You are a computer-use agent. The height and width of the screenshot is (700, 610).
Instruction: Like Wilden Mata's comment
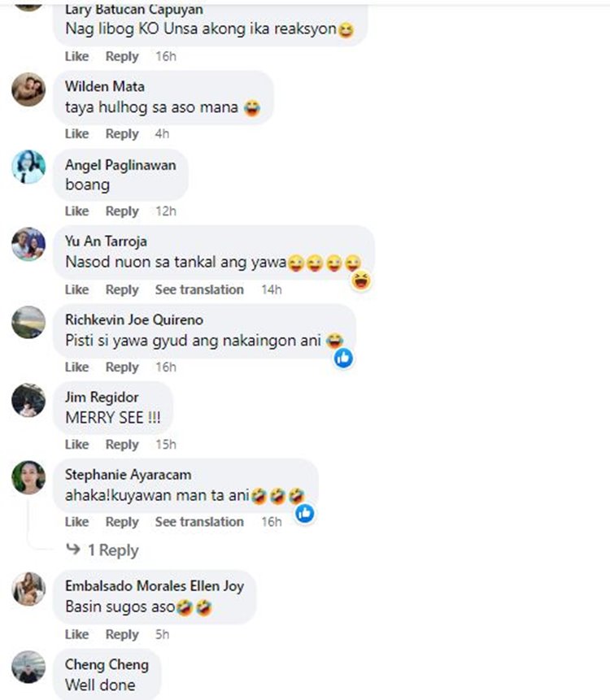[x=76, y=133]
